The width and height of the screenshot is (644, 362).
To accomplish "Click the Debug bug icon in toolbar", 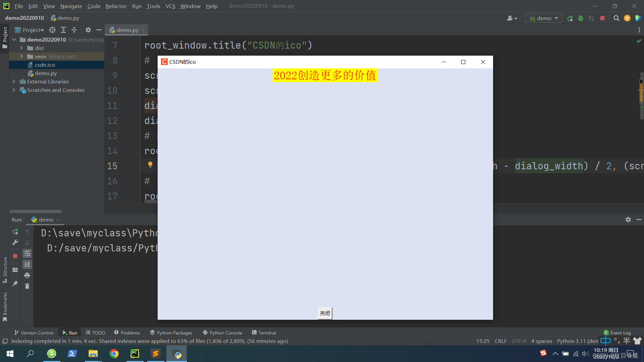I will (581, 18).
